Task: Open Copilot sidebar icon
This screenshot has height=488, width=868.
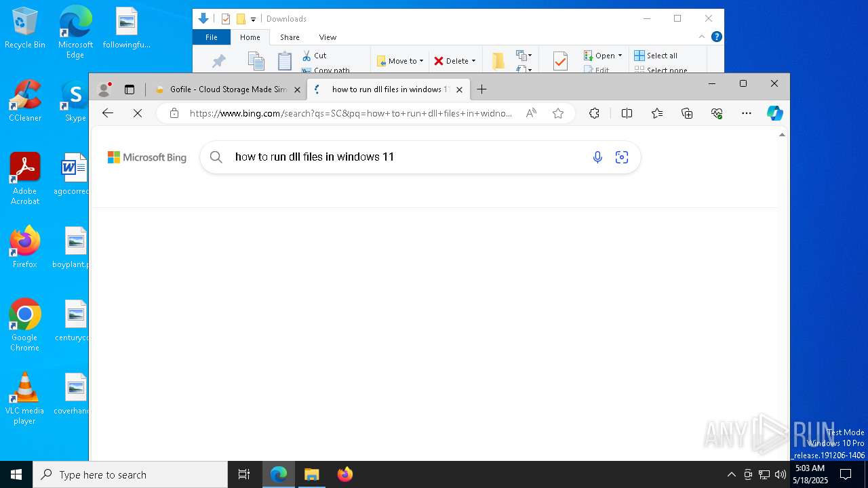Action: 775,113
